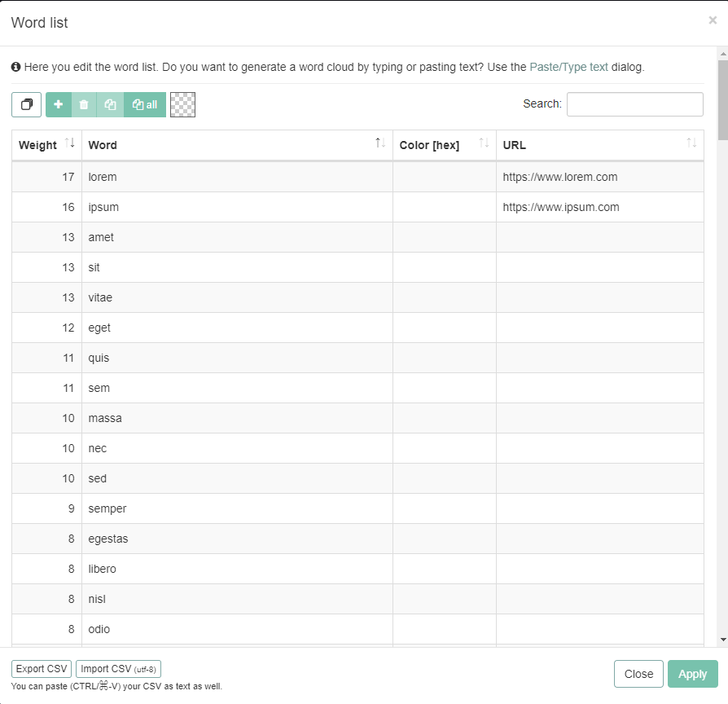Open the transparent color swatch picker
The width and height of the screenshot is (728, 704).
[182, 104]
